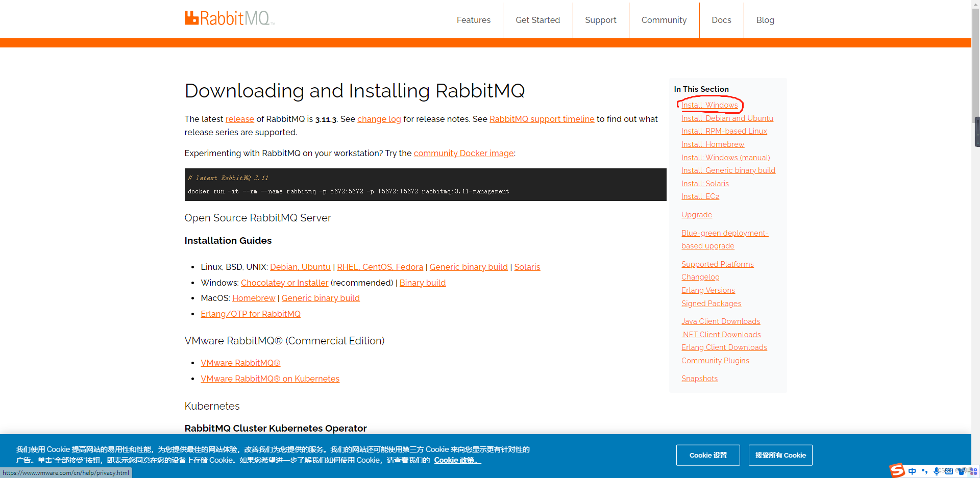Select Install: Debian and Ubuntu sidebar link
The image size is (980, 478).
[727, 118]
